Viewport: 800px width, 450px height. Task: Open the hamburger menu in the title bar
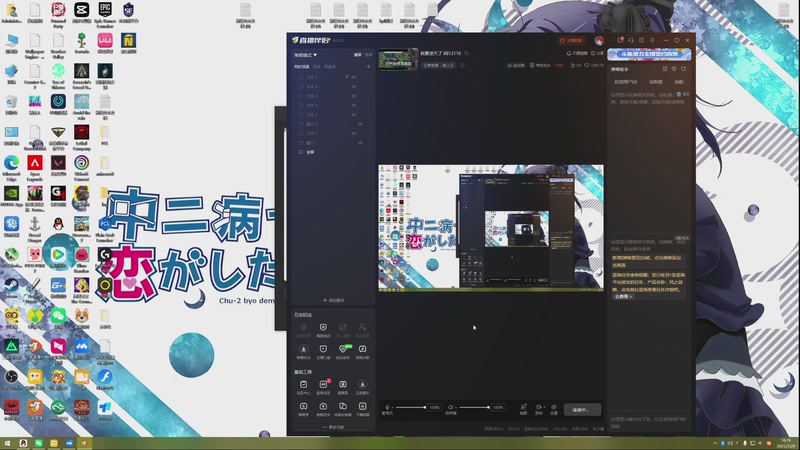click(x=652, y=40)
